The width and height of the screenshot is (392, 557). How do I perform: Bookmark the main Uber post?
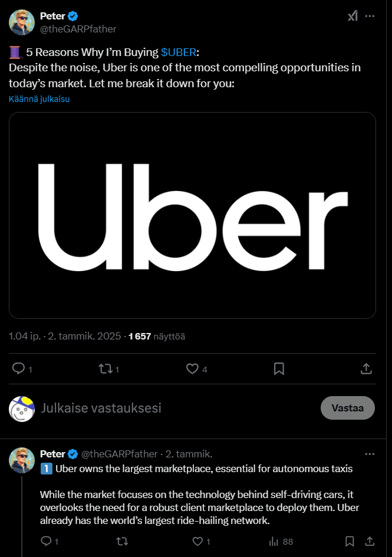coord(279,368)
